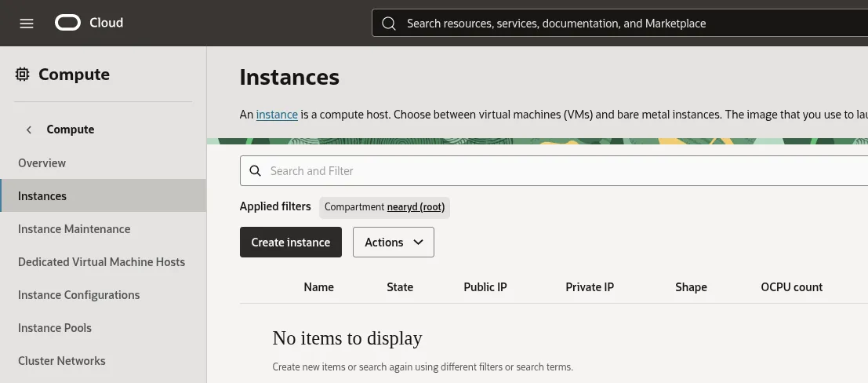Focus the top resources search field
The height and width of the screenshot is (383, 868).
[620, 24]
